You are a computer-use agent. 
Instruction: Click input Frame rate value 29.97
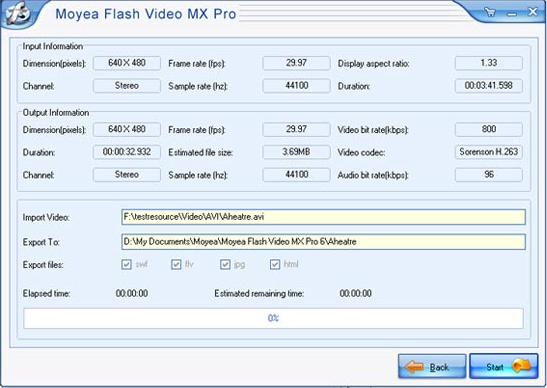(x=297, y=63)
